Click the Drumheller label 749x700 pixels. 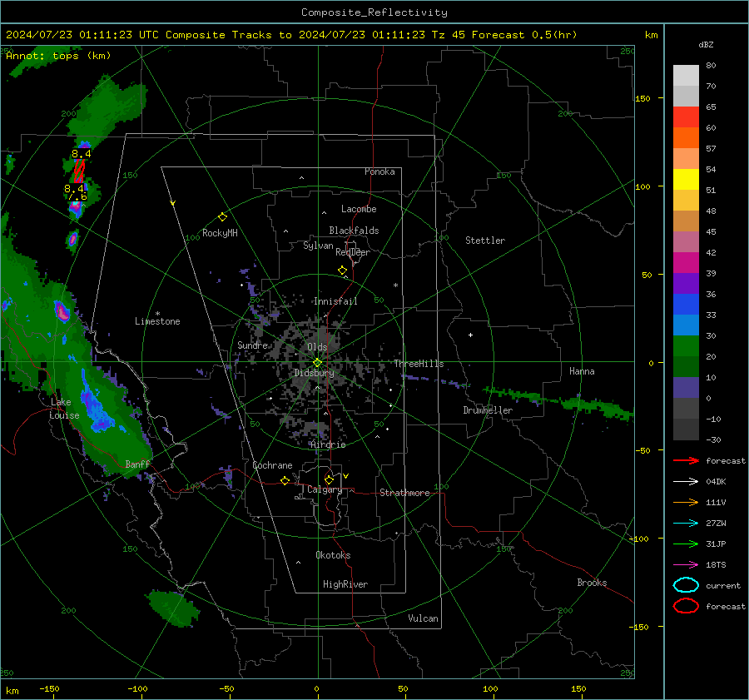pos(488,410)
